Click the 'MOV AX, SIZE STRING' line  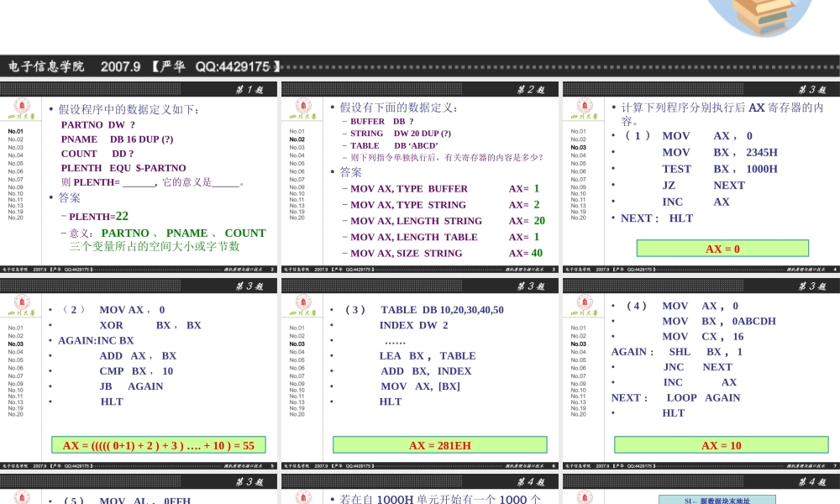407,253
